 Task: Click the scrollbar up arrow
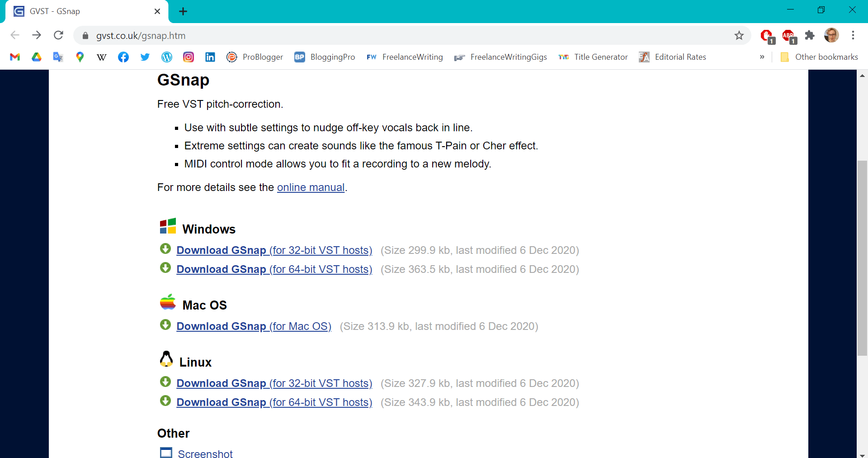tap(862, 76)
